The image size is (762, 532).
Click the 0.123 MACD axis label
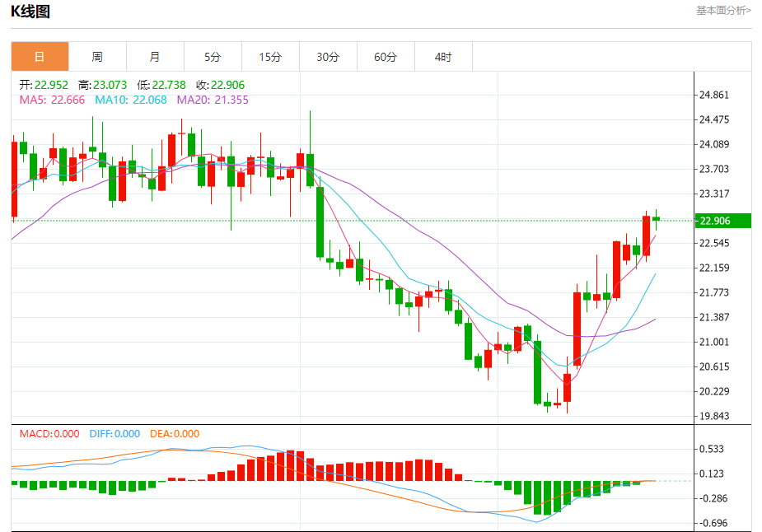pos(712,474)
